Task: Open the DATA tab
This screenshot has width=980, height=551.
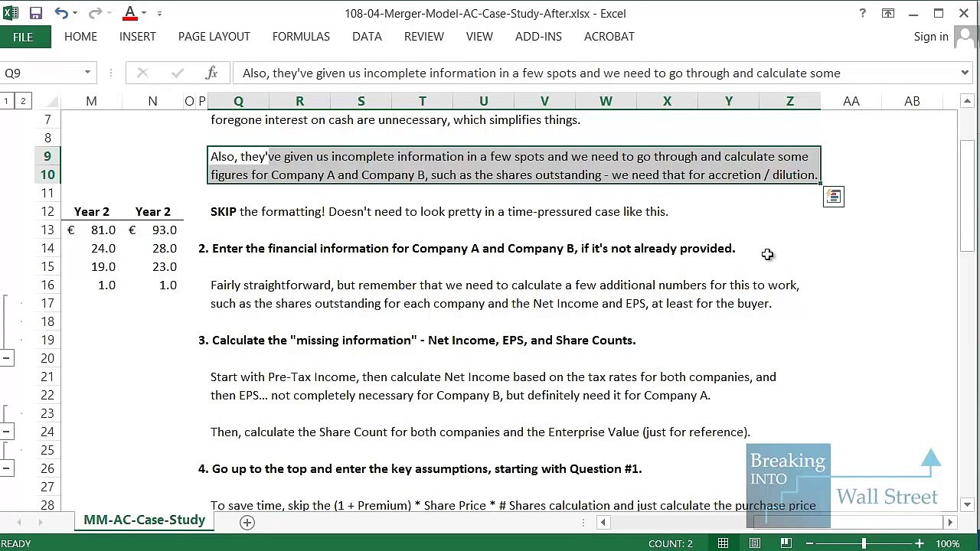Action: coord(367,37)
